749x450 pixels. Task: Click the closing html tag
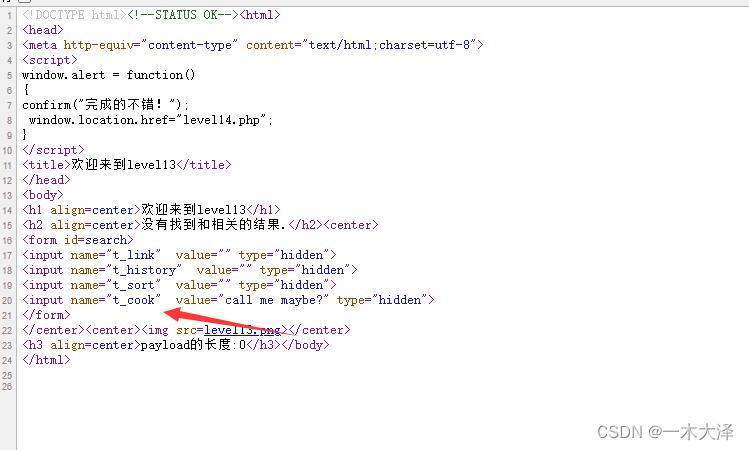pos(46,360)
